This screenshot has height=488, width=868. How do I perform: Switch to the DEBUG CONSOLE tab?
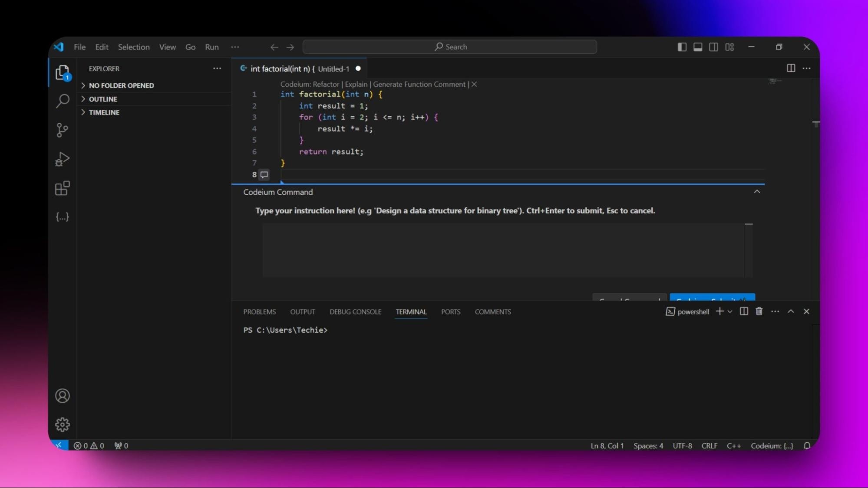[x=355, y=311]
